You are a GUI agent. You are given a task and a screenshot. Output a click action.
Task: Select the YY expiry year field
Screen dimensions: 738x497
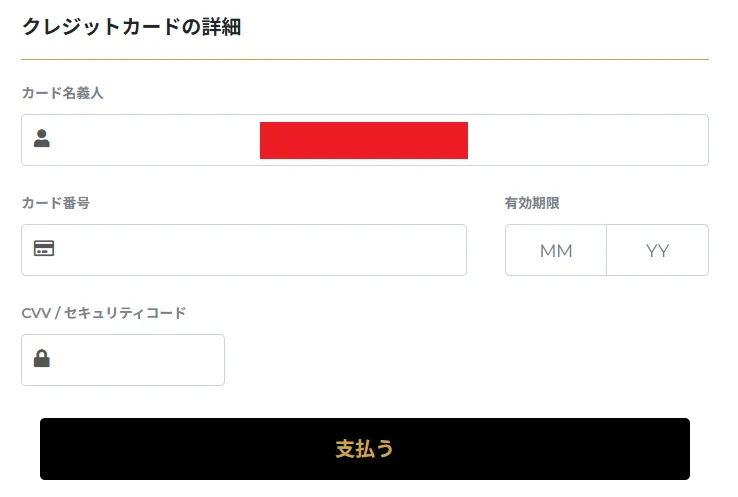(657, 251)
